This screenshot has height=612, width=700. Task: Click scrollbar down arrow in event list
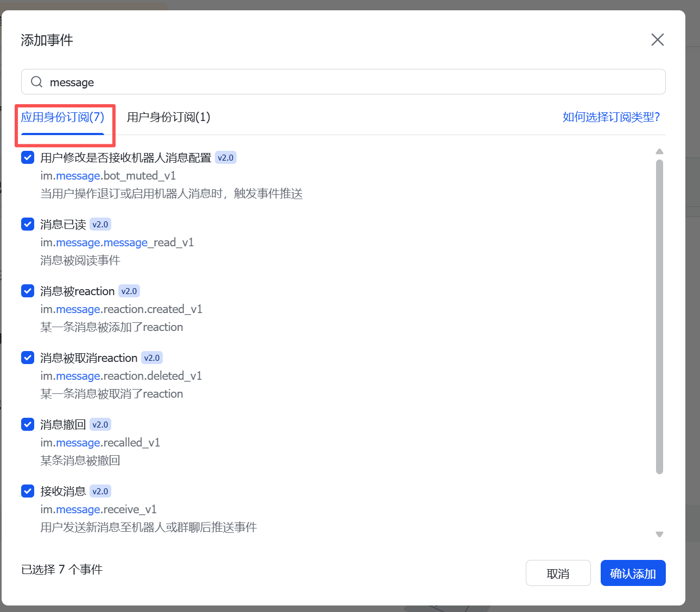tap(659, 534)
